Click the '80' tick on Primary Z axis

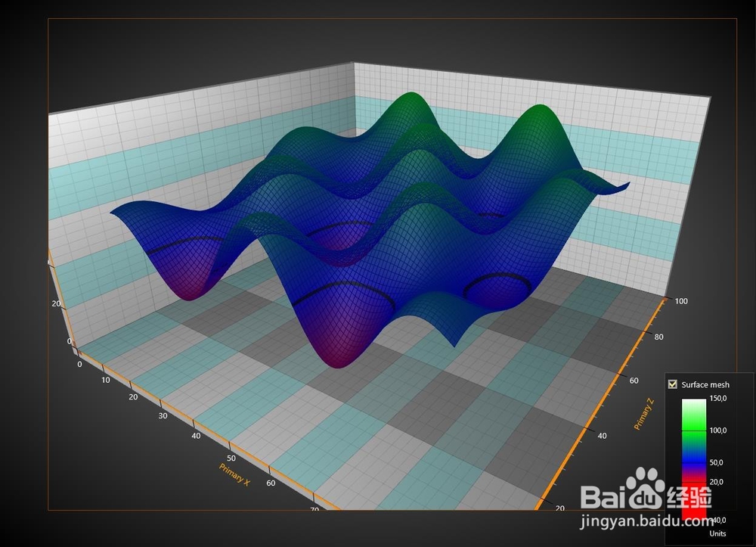(x=658, y=337)
